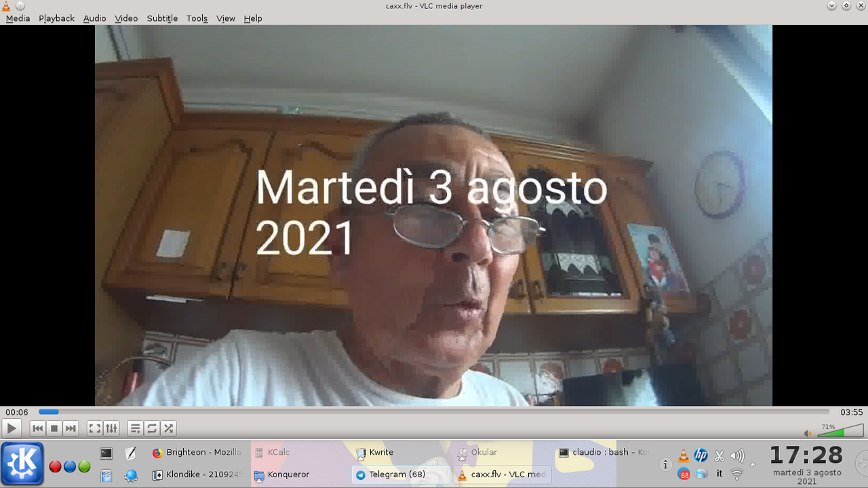Viewport: 868px width, 488px height.
Task: Expand the Playback menu
Action: coord(56,18)
